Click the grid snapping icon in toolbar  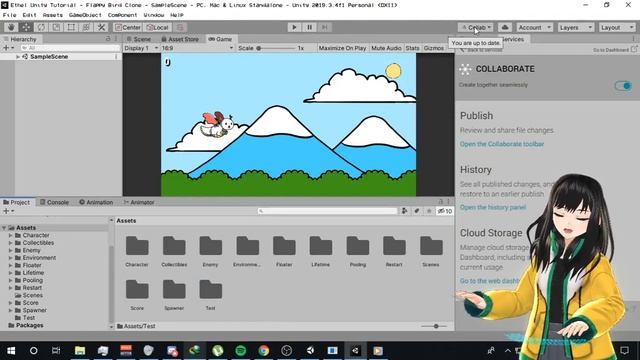click(x=180, y=27)
